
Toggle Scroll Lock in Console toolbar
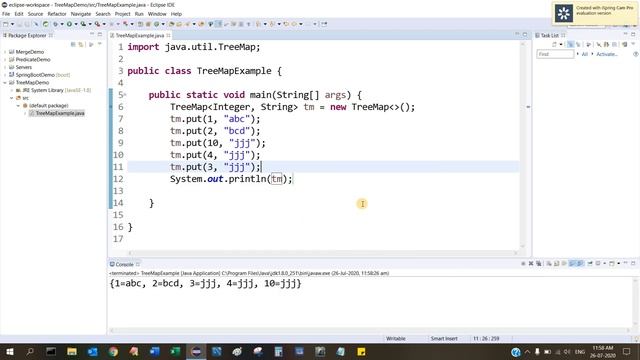click(557, 264)
